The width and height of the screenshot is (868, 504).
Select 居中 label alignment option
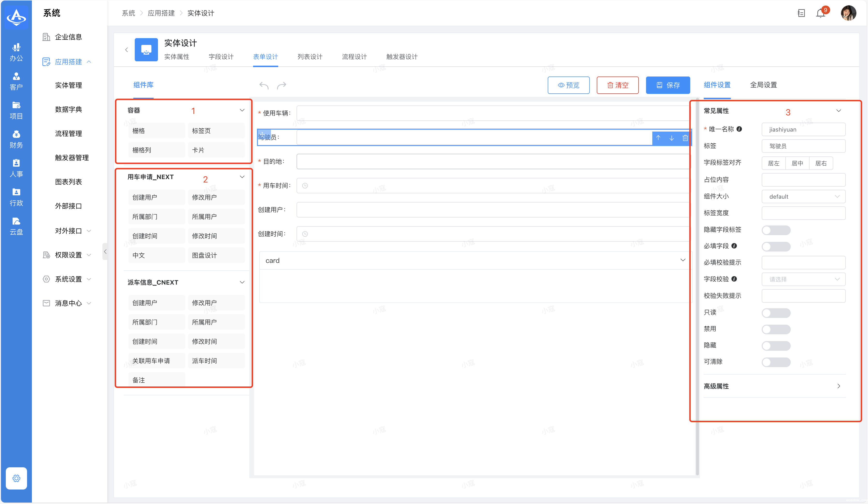pos(797,163)
